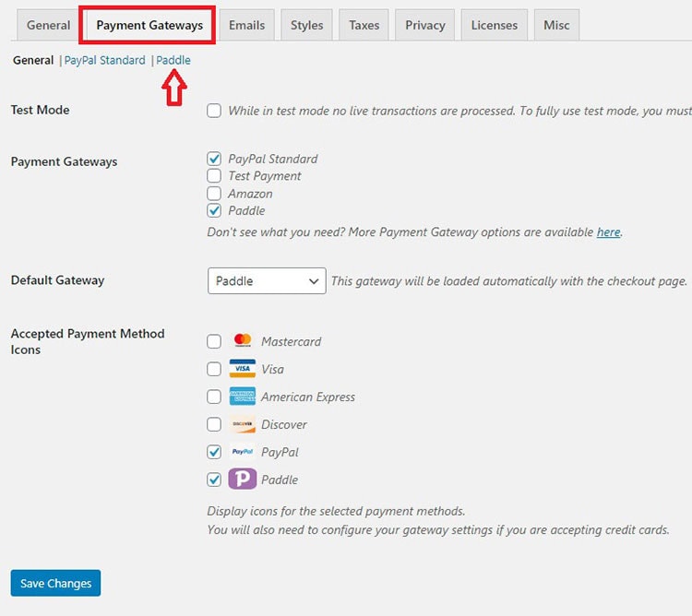The image size is (692, 616).
Task: Follow the 'here' payment gateway options link
Action: 609,232
